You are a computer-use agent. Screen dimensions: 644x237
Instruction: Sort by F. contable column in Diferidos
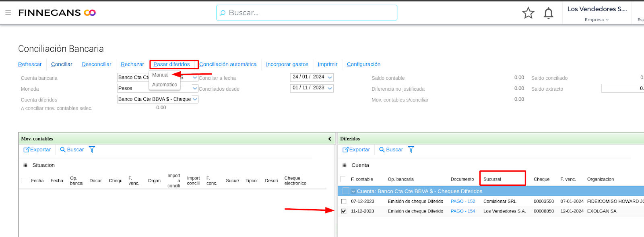[362, 179]
